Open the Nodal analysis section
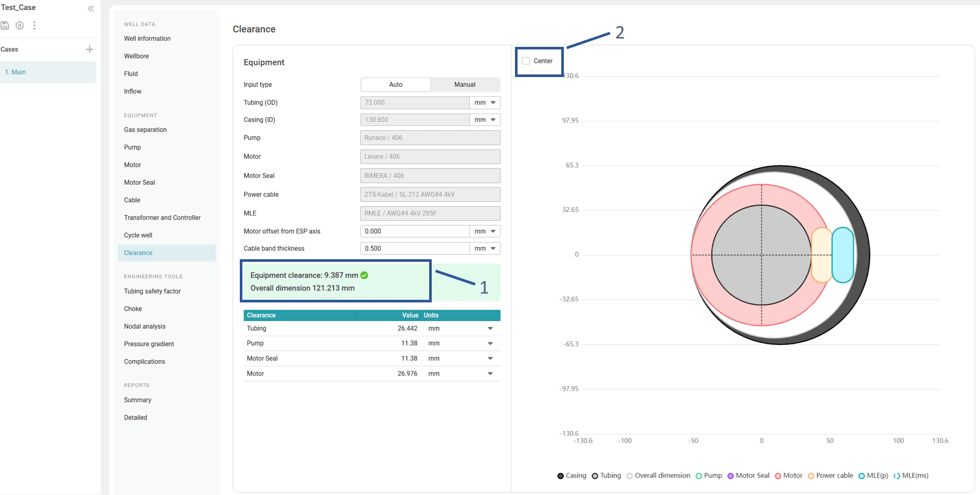980x495 pixels. click(x=145, y=326)
